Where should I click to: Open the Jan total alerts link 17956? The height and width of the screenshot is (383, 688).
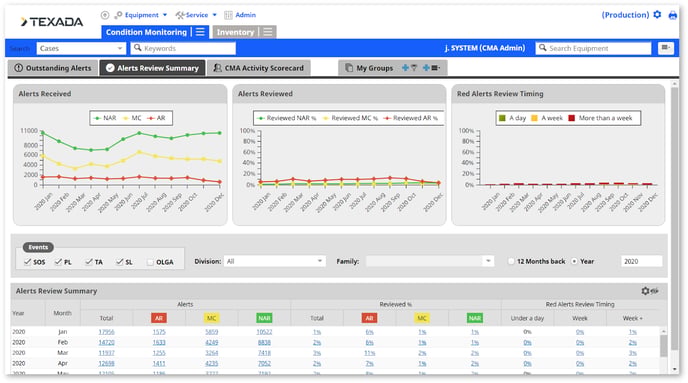point(106,332)
